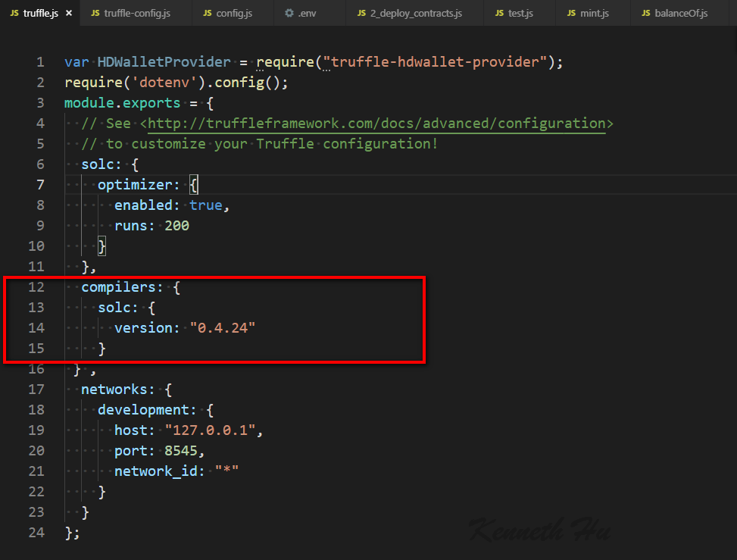Viewport: 737px width, 560px height.
Task: Click line number 7 in the gutter
Action: (x=40, y=185)
